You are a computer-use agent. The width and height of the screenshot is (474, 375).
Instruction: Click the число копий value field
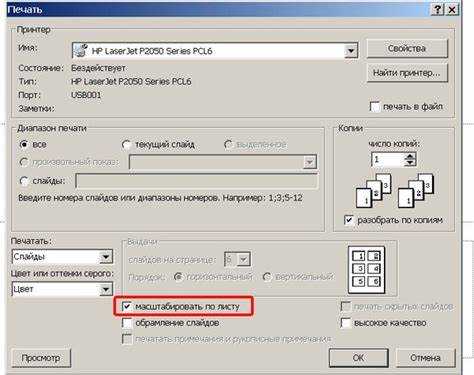388,159
